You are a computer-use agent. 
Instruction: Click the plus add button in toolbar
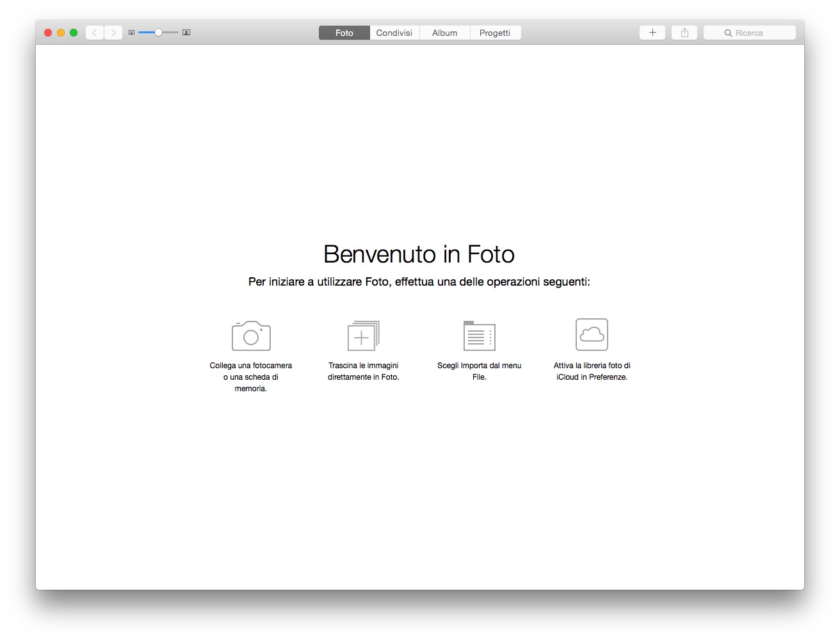pos(652,33)
